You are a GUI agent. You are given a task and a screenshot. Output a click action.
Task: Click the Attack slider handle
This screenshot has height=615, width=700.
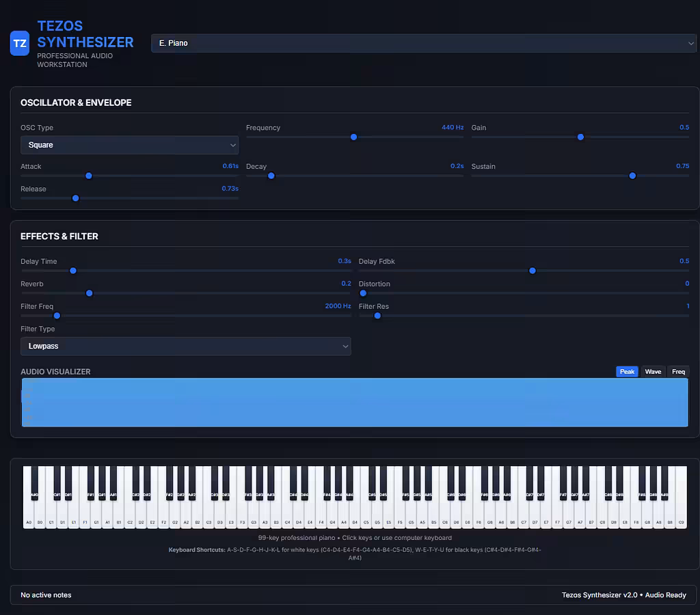click(x=89, y=176)
